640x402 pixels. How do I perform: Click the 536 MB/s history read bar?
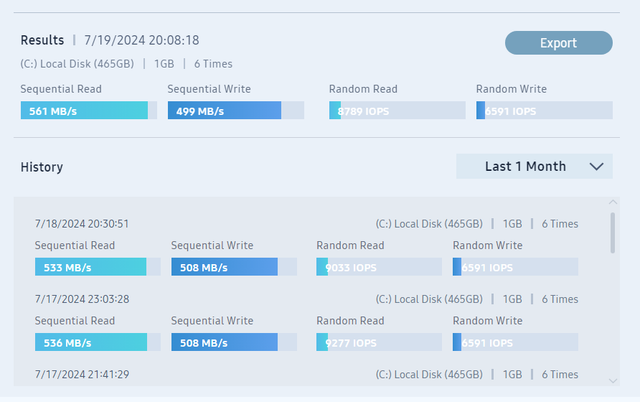click(x=98, y=342)
